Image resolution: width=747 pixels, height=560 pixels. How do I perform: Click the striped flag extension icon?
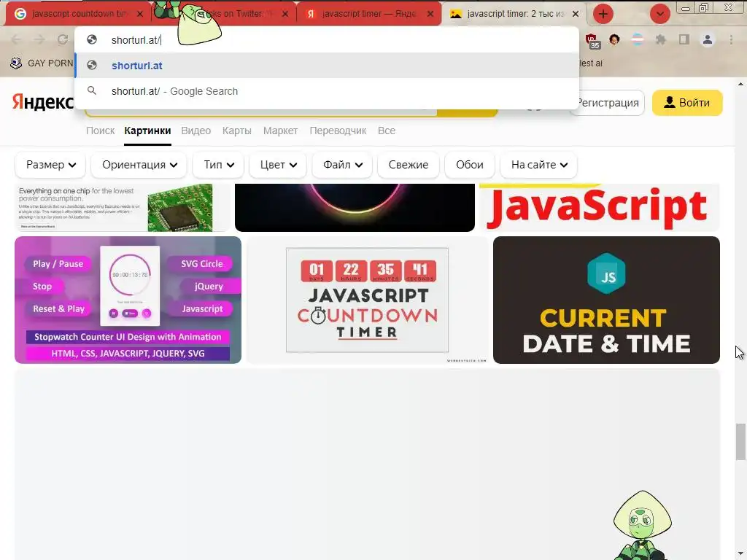pyautogui.click(x=638, y=39)
